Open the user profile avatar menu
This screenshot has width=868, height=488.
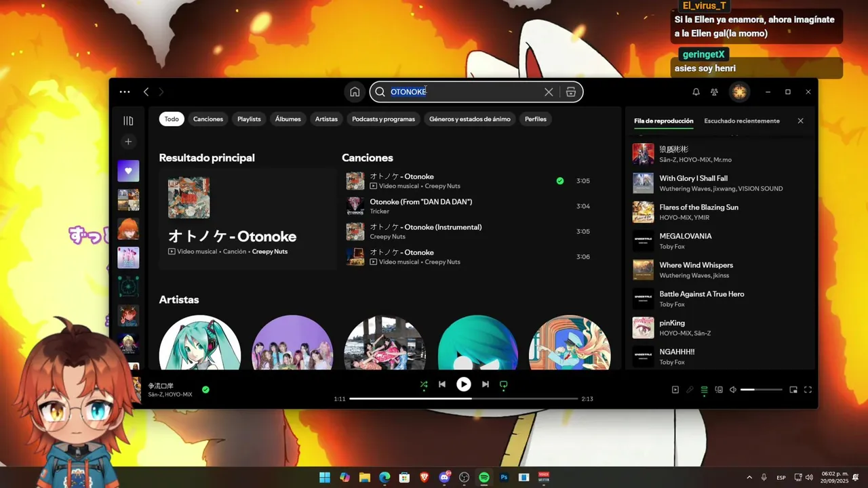tap(740, 92)
